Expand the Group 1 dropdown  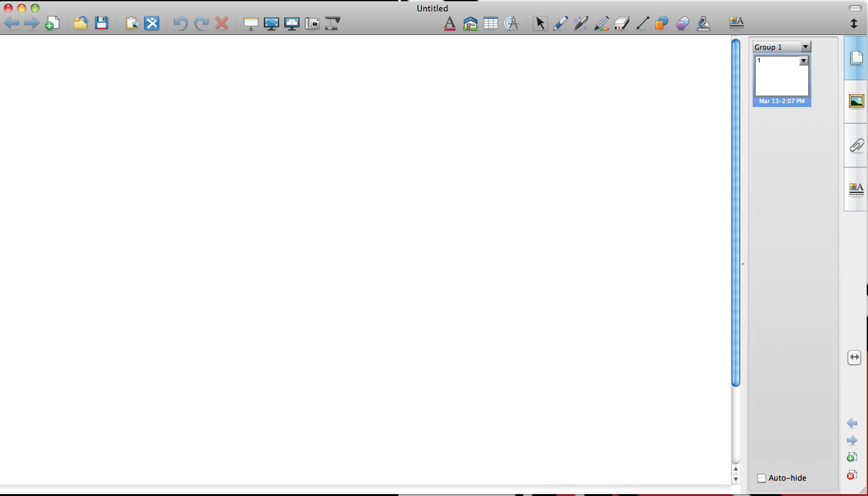[x=806, y=47]
